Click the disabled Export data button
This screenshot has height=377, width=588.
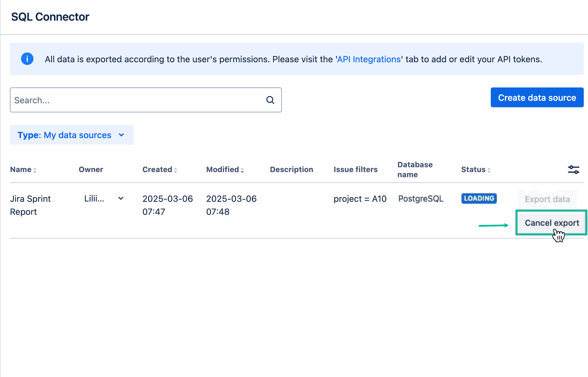[x=547, y=199]
